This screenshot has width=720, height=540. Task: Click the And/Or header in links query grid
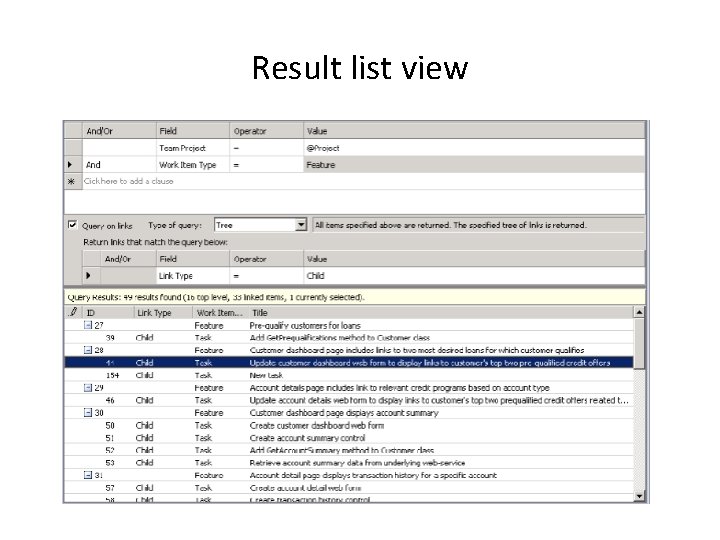pos(128,259)
